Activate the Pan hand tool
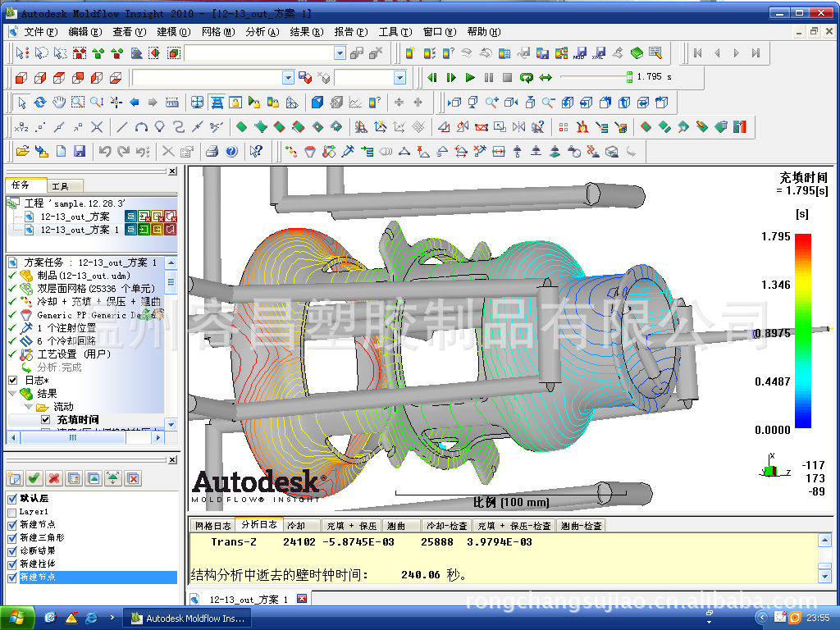The image size is (840, 630). tap(59, 103)
